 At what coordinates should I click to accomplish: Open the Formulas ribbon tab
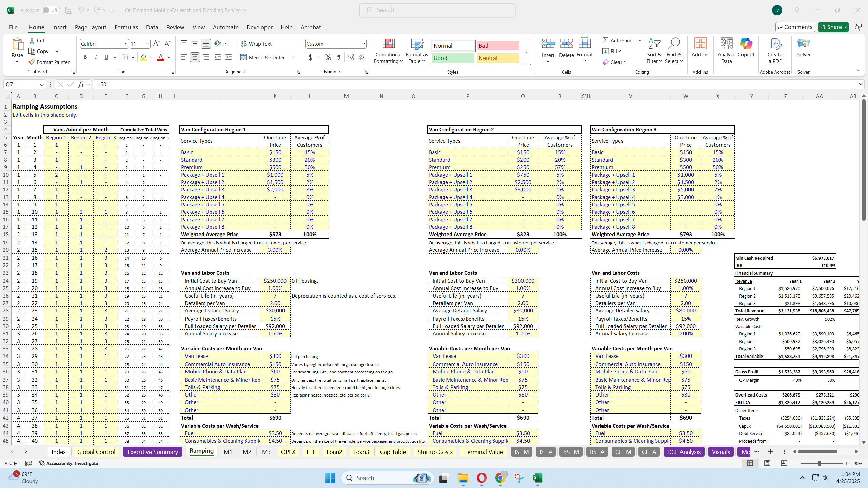pos(126,27)
